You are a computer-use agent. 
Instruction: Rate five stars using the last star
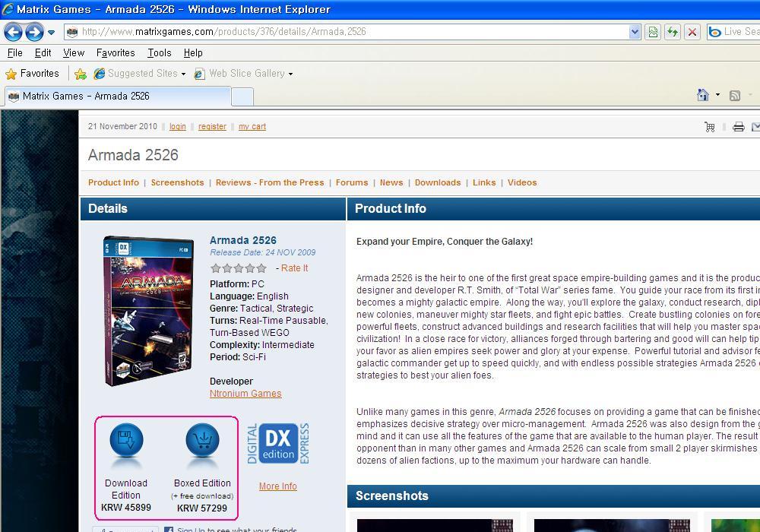click(261, 268)
